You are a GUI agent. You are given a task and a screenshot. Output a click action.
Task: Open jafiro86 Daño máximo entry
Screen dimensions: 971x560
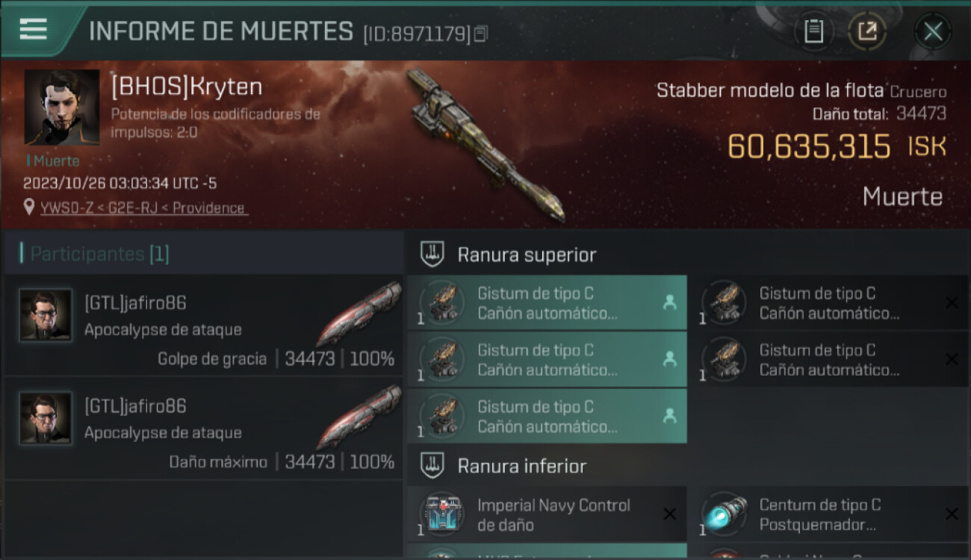pyautogui.click(x=203, y=429)
